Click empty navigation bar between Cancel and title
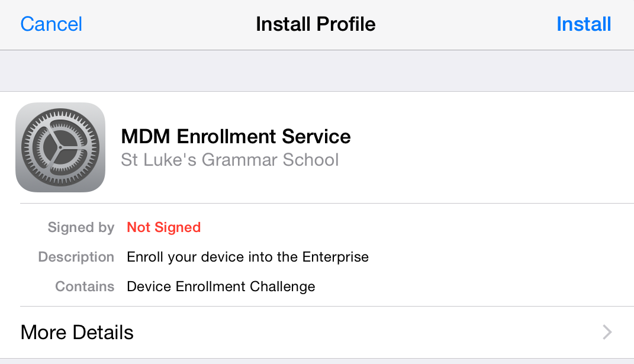Screen dimensions: 634x364 coord(169,24)
